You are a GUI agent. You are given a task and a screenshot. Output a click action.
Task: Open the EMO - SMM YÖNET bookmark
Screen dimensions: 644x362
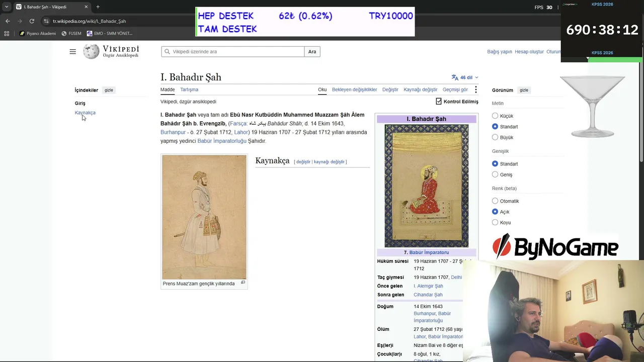tap(109, 34)
